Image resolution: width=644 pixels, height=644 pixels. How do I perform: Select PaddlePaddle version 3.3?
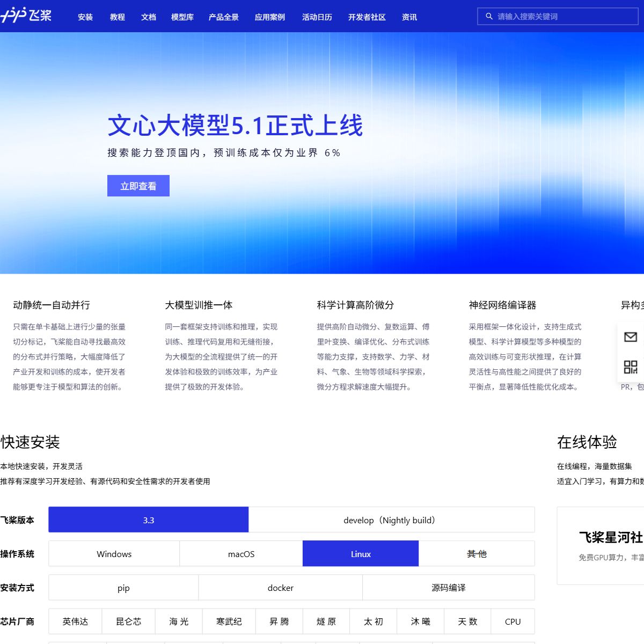pos(149,520)
